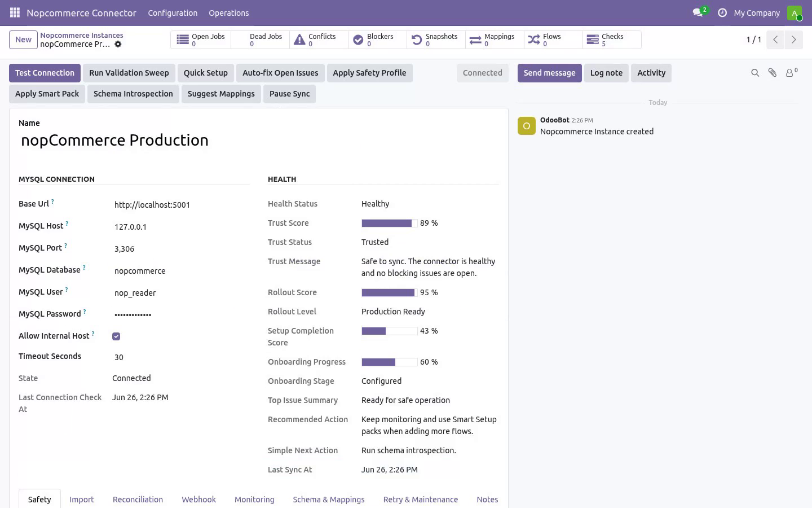The image size is (812, 508).
Task: Edit the Base Url field
Action: pos(181,205)
